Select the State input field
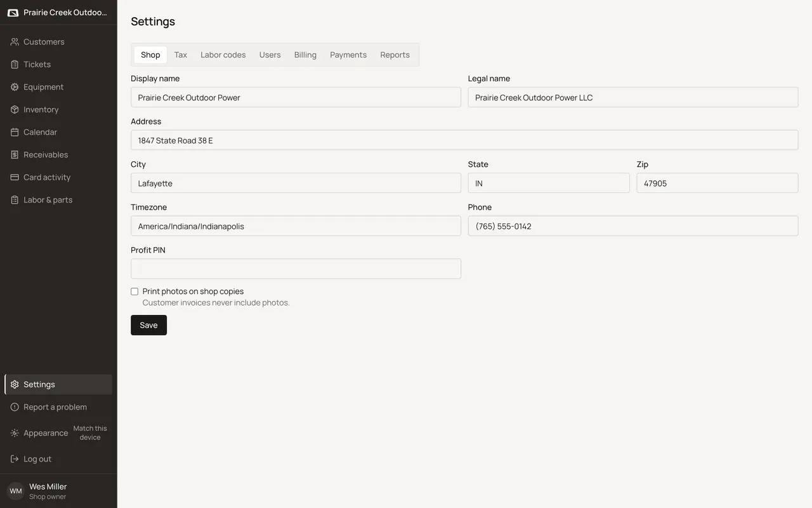This screenshot has width=812, height=508. pyautogui.click(x=549, y=183)
